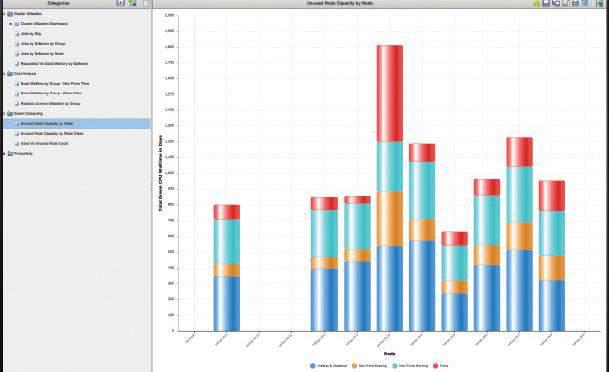Screen dimensions: 609x372
Task: Toggle the Prime red legend marker
Action: pos(436,366)
